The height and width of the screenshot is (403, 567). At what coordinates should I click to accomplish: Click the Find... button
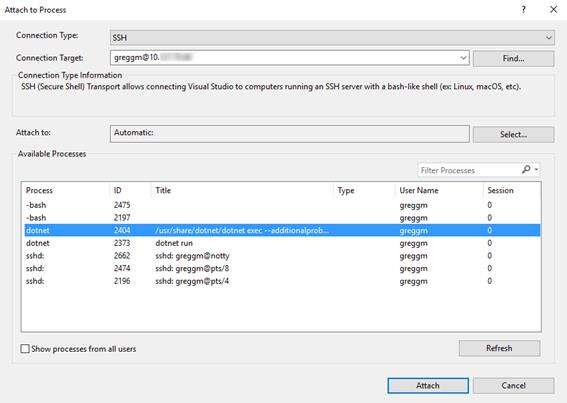point(513,58)
